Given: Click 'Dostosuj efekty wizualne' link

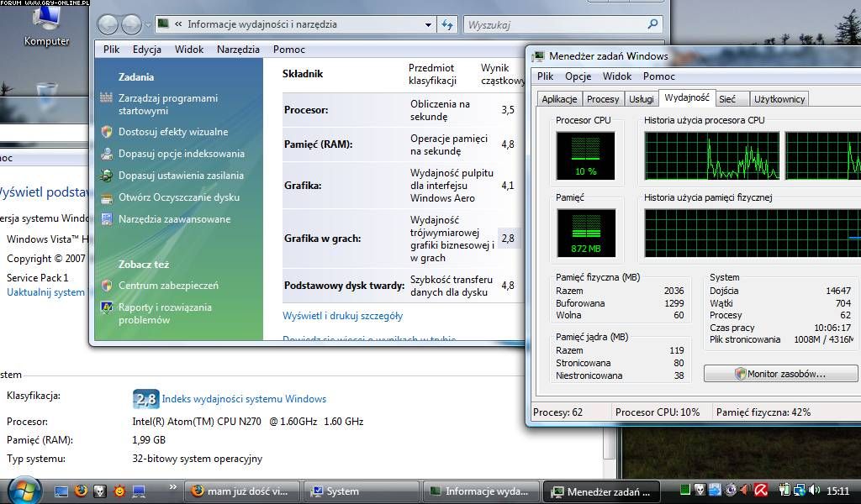Looking at the screenshot, I should coord(173,132).
